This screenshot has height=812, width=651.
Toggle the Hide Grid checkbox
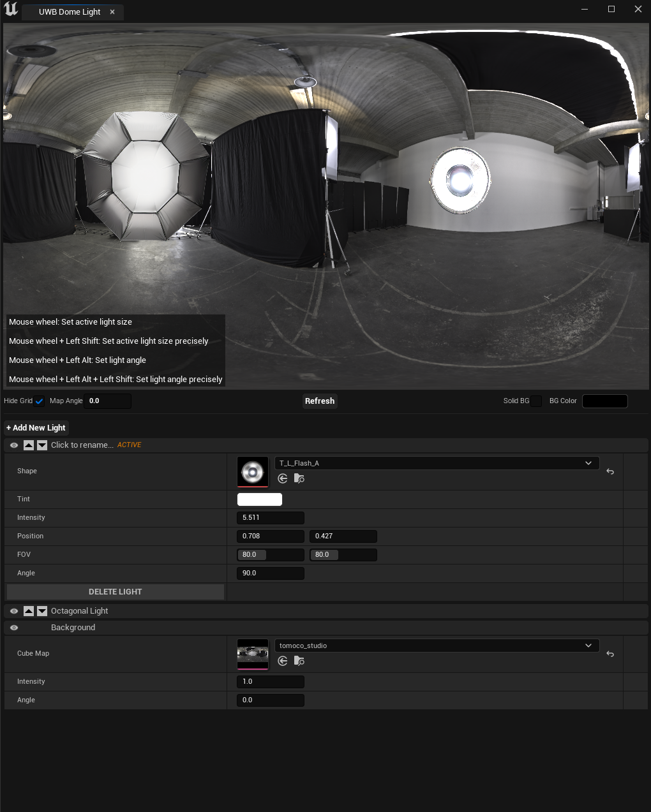39,401
